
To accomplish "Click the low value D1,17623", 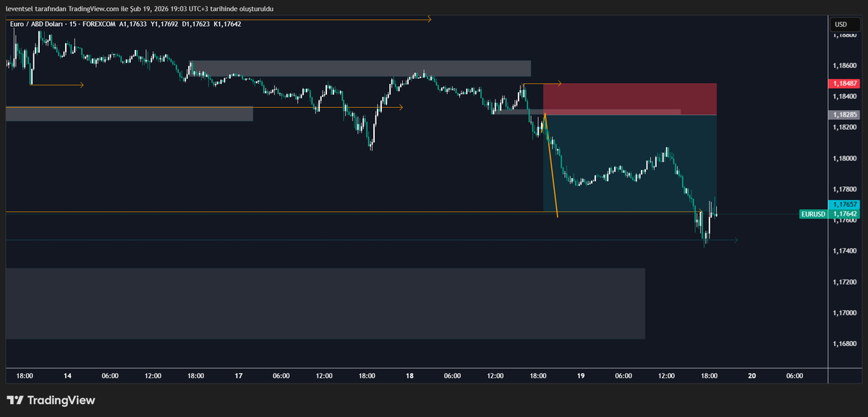I will (195, 24).
